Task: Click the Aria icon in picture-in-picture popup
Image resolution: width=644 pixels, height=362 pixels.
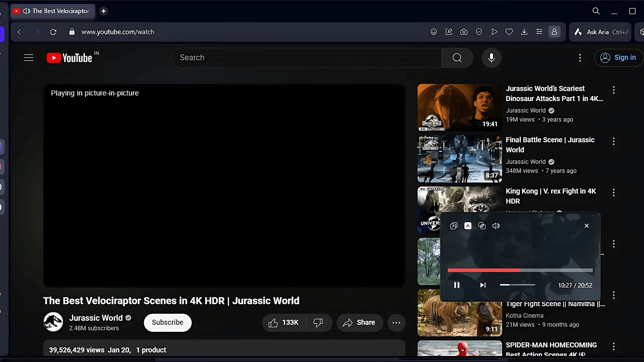Action: click(468, 226)
